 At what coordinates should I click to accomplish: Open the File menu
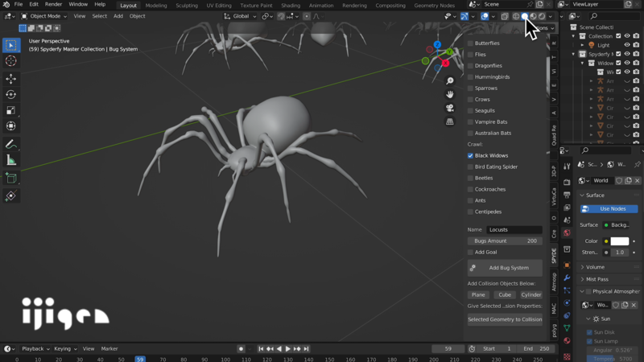19,5
